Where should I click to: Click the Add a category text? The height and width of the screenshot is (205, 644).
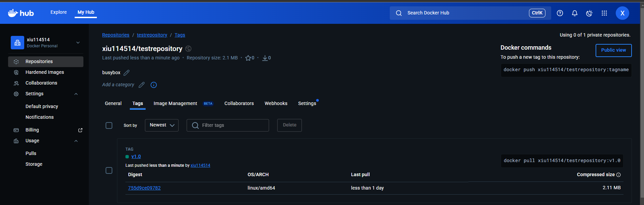click(118, 85)
